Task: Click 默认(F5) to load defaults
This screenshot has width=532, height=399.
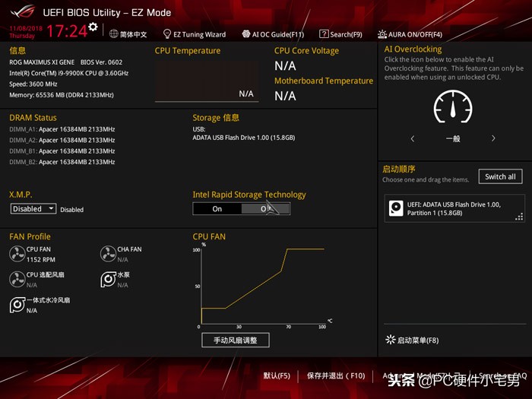Action: point(277,375)
